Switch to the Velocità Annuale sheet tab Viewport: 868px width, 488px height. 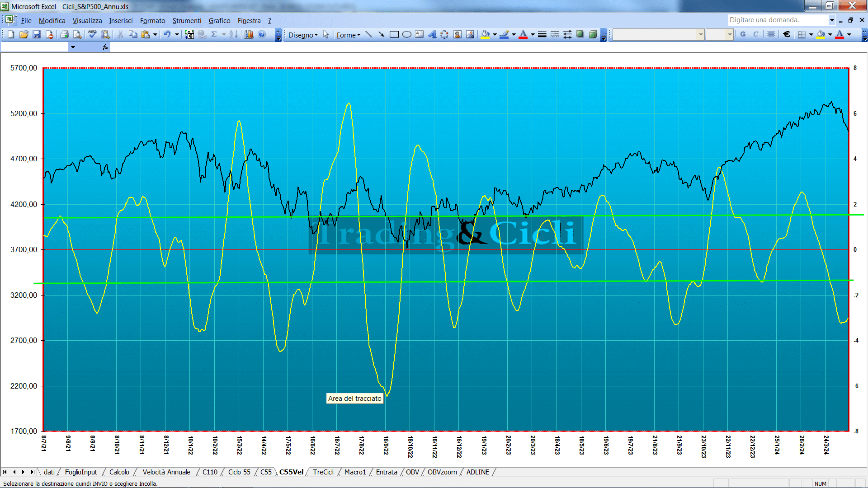coord(166,472)
